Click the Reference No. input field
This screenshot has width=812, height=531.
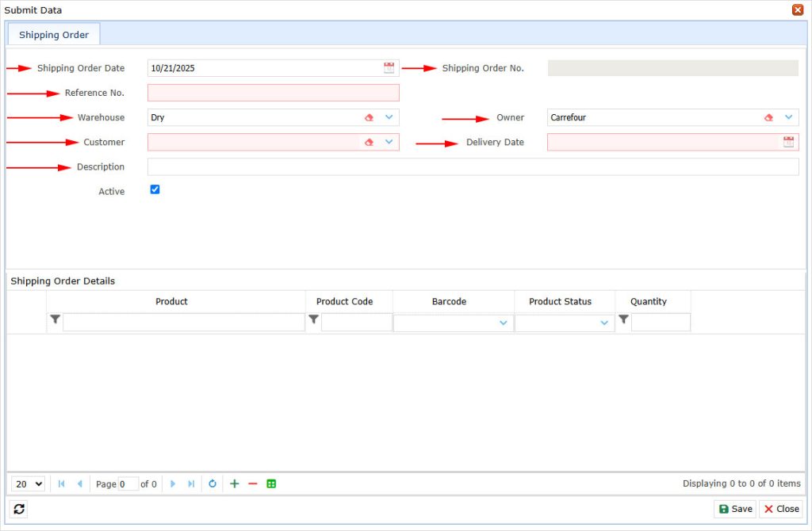[x=273, y=93]
